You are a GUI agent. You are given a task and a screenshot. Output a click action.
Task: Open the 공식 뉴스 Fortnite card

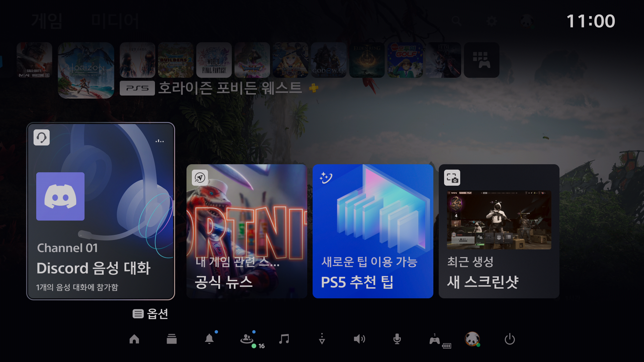click(x=247, y=231)
